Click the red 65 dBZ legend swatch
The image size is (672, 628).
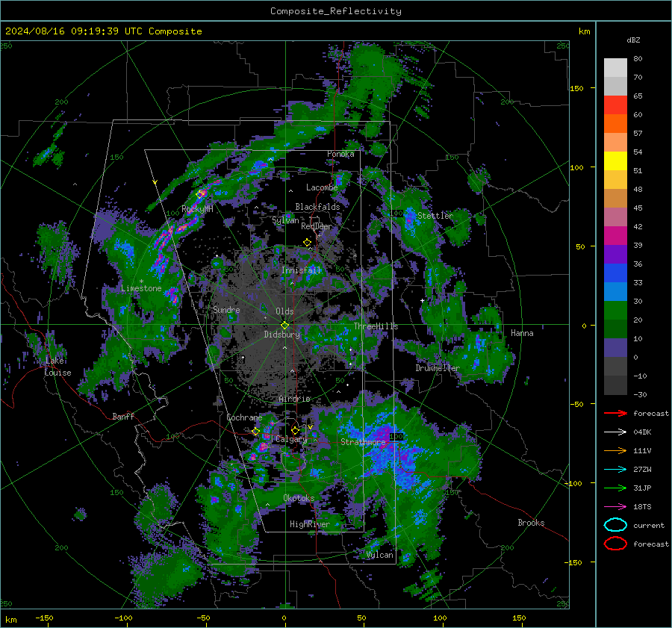[x=615, y=105]
